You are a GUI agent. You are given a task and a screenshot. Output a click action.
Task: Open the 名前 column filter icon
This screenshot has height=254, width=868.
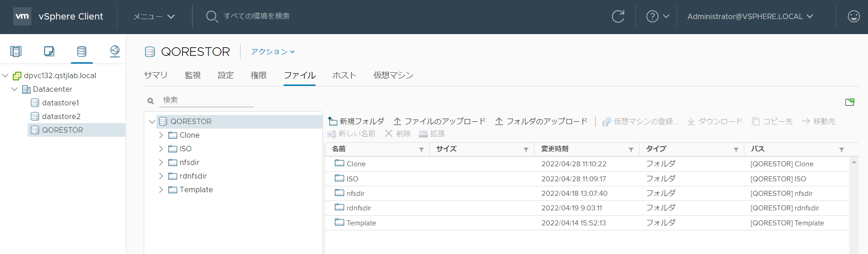point(421,149)
